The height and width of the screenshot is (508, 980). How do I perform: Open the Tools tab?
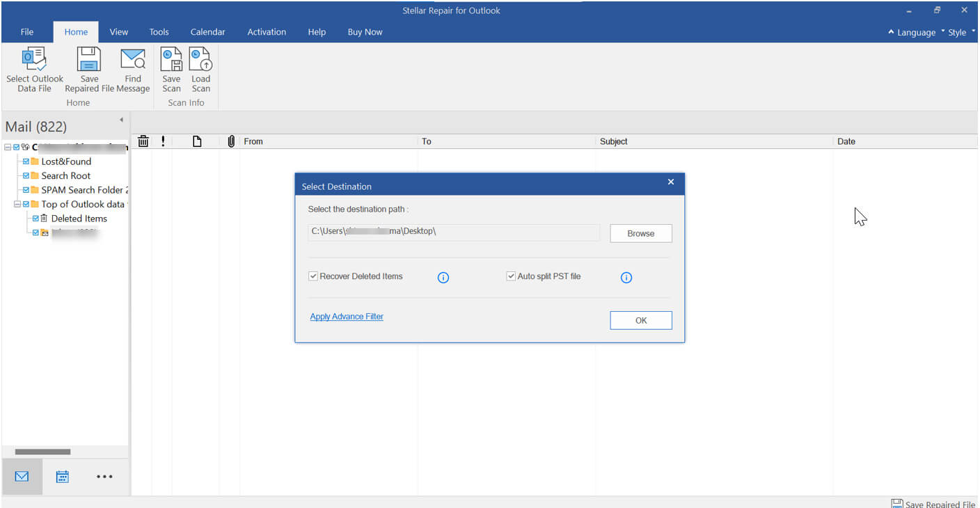point(159,32)
